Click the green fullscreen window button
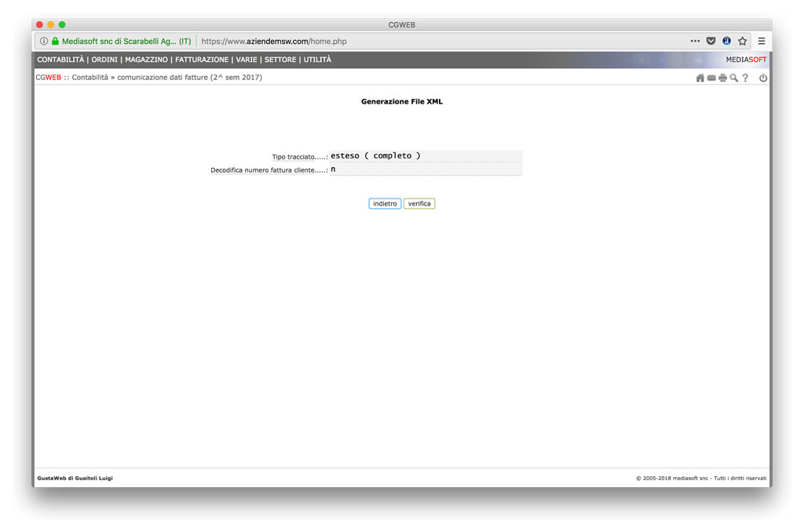 62,24
